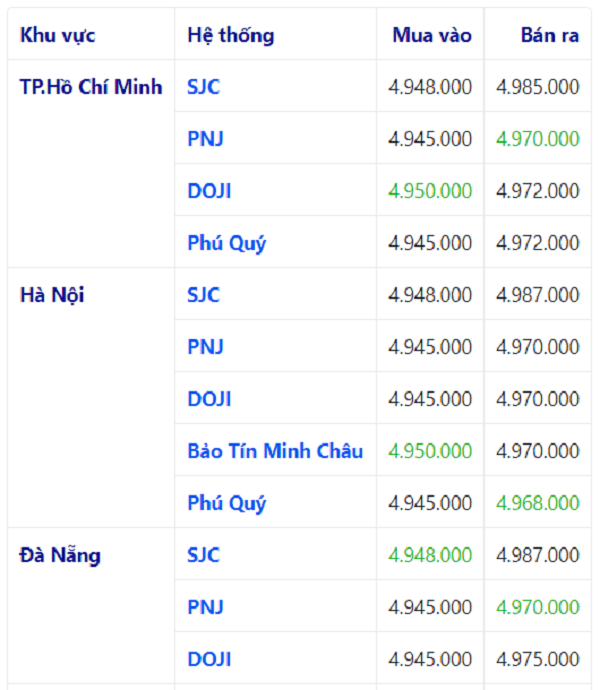Select the DOJI link in Hà Nội
600x690 pixels.
click(x=209, y=399)
